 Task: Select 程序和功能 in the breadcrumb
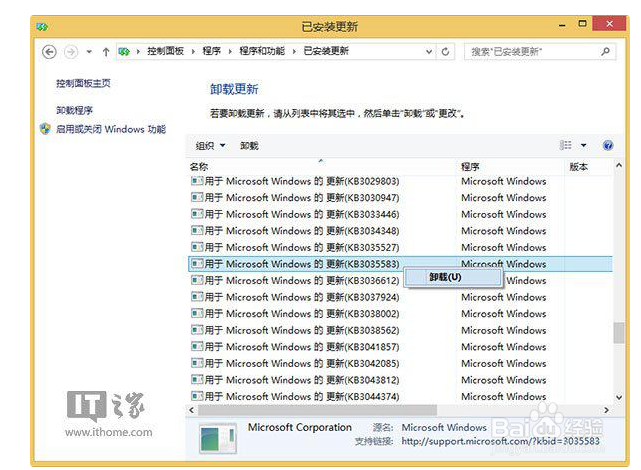point(262,51)
